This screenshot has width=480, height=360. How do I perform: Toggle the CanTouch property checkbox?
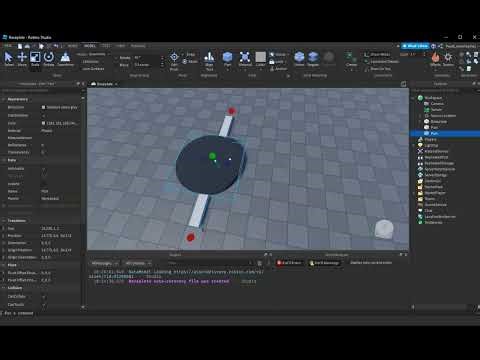click(43, 305)
